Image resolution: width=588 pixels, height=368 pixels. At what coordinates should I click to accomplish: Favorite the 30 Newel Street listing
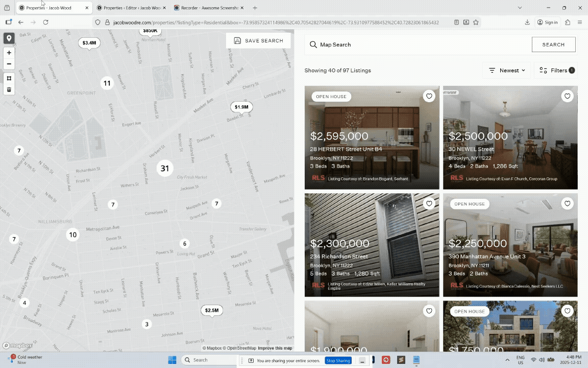pos(568,96)
